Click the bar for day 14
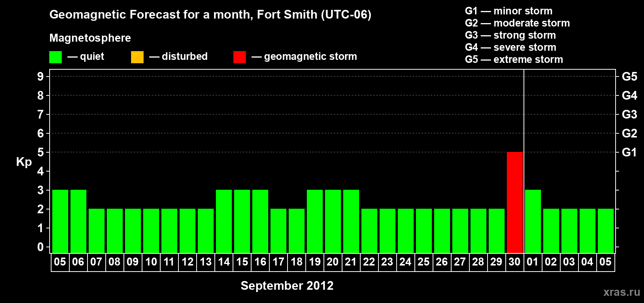 point(224,221)
